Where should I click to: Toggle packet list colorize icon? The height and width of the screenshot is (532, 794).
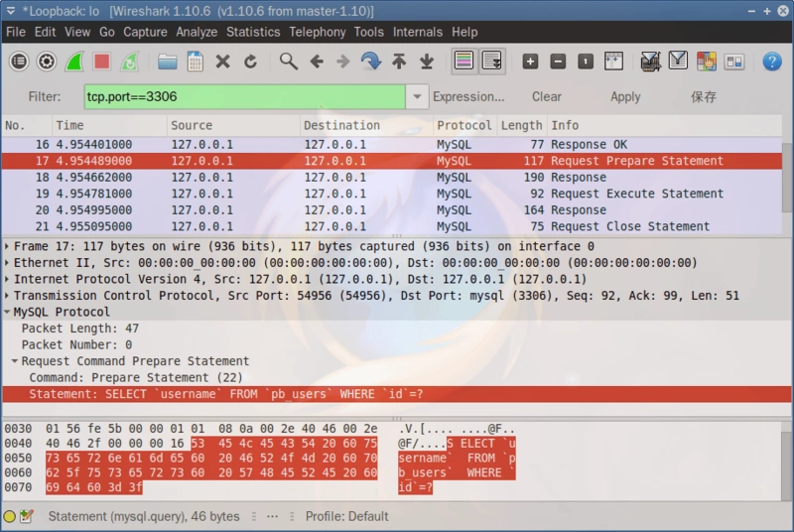464,62
